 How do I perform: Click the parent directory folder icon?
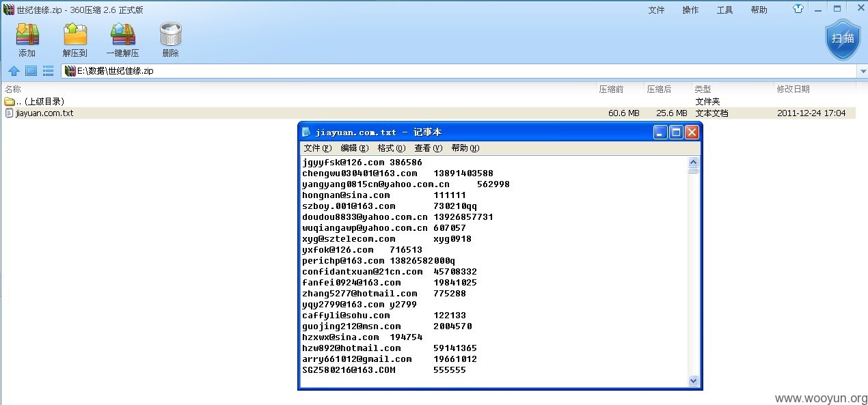[9, 102]
